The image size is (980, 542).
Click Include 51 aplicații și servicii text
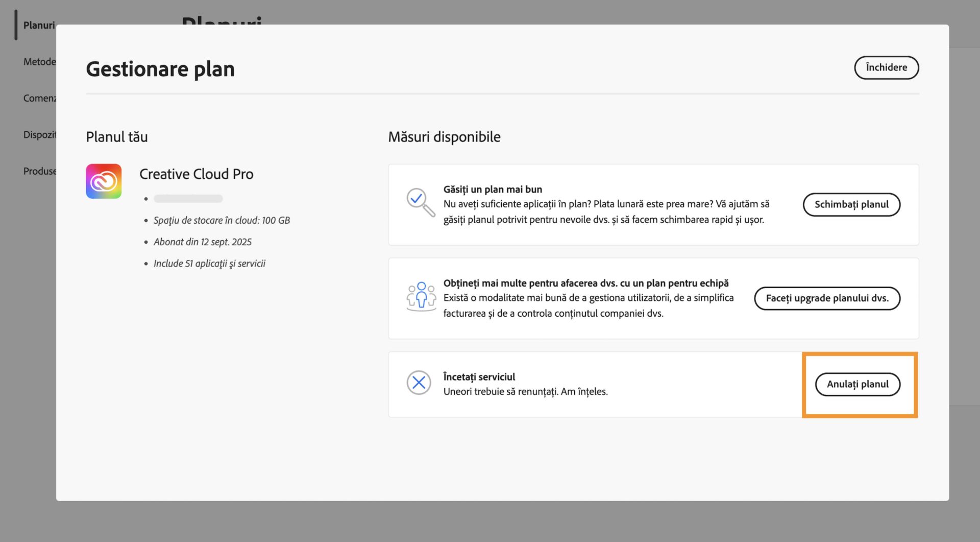[x=209, y=264]
